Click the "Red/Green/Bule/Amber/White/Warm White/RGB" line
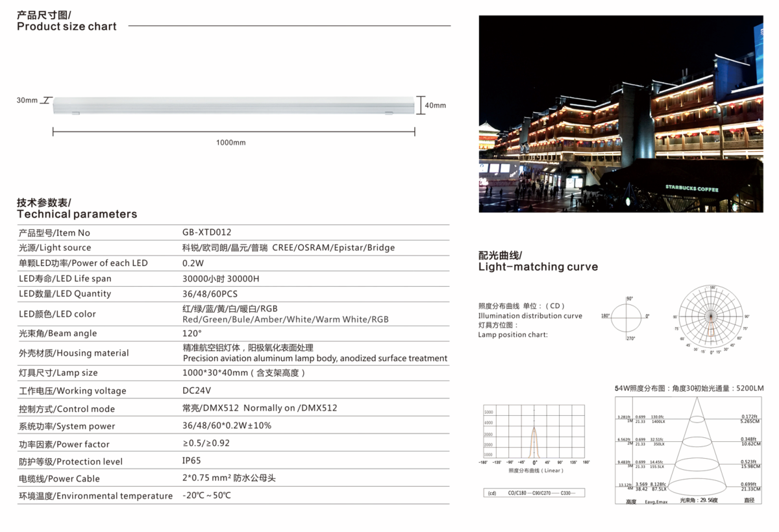 286,319
